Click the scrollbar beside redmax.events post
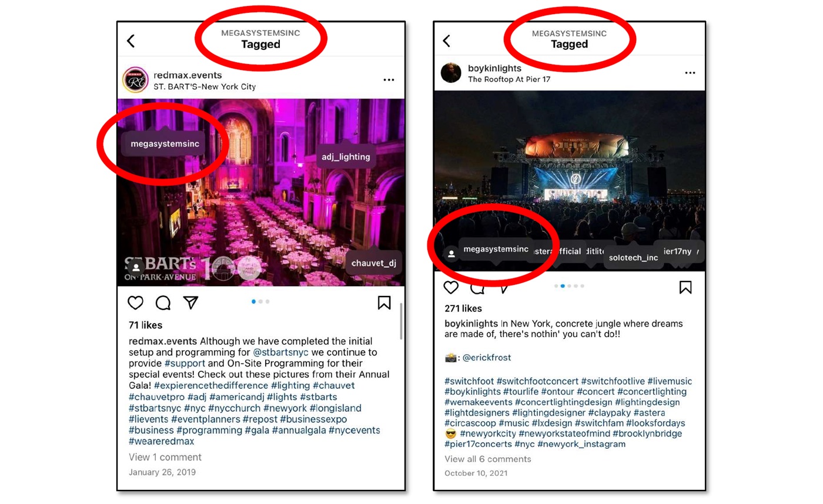 401,321
